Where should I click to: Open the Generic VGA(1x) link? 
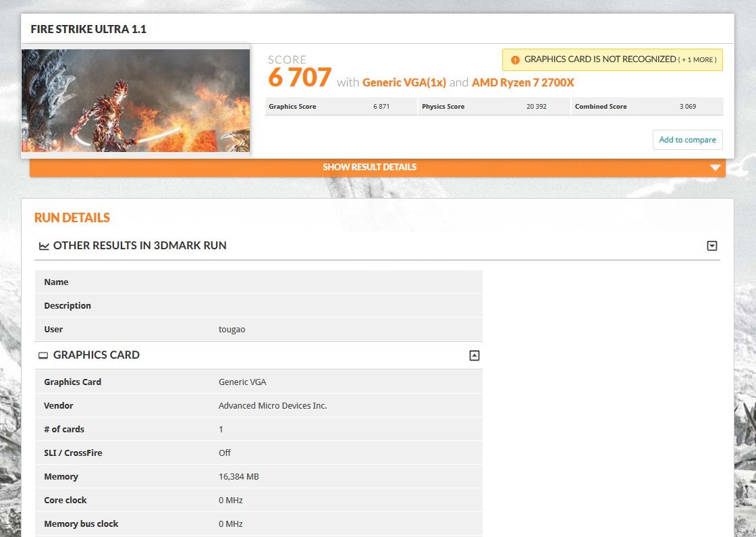[404, 82]
